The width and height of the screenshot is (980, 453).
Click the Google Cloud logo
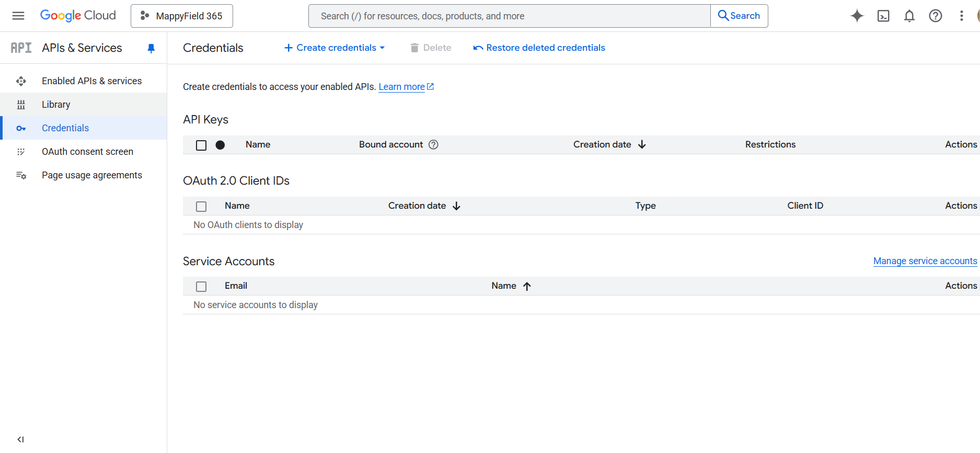78,16
